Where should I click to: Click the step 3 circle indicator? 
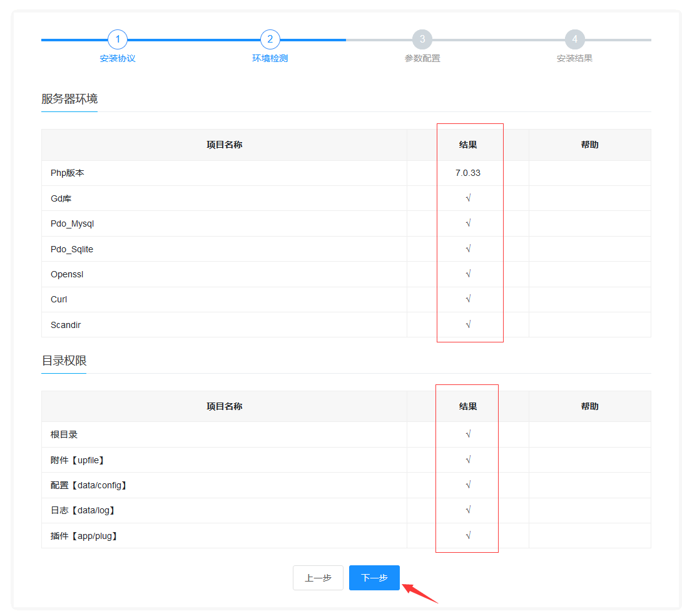[x=422, y=39]
